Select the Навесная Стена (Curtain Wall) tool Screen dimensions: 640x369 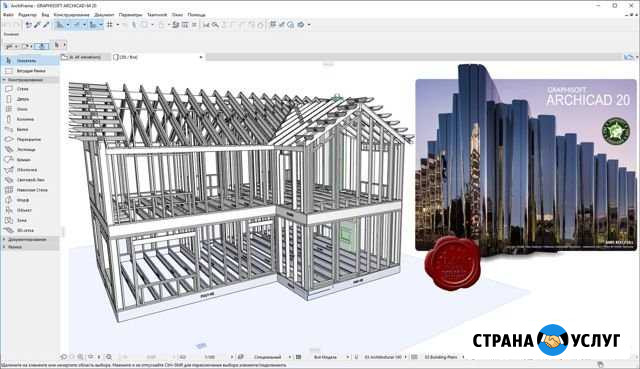click(30, 190)
